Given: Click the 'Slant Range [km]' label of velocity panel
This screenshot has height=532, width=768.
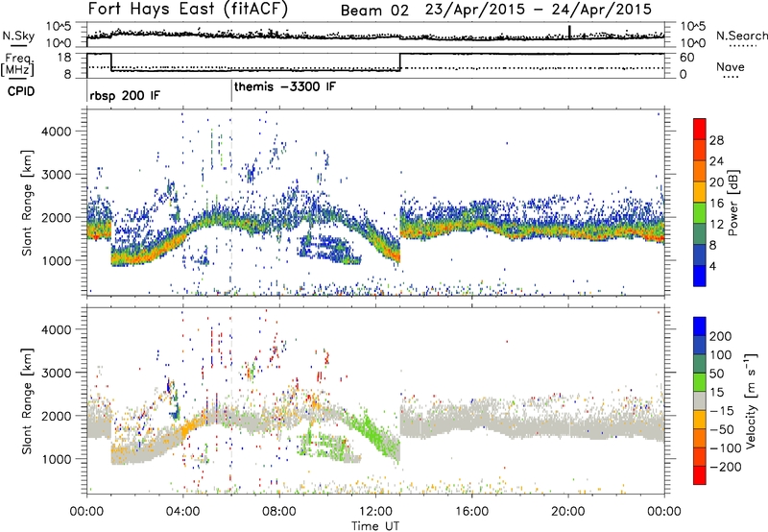Looking at the screenshot, I should coord(27,401).
